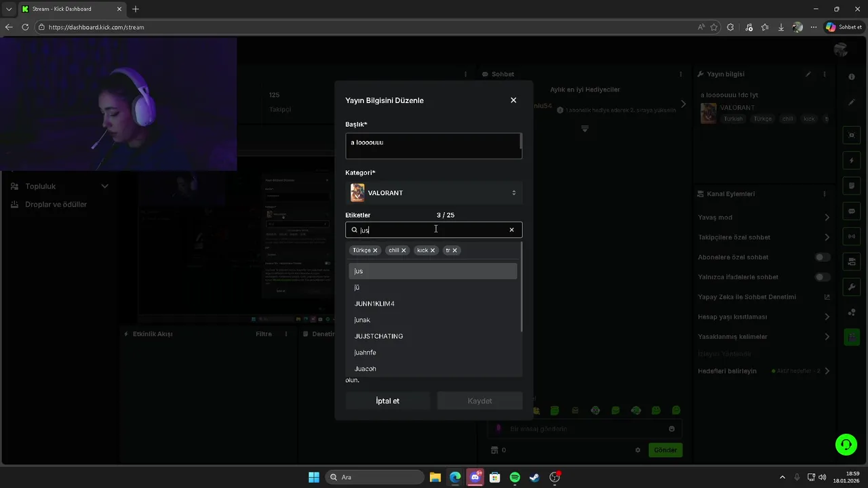Click the Başlık title input field

pyautogui.click(x=434, y=146)
